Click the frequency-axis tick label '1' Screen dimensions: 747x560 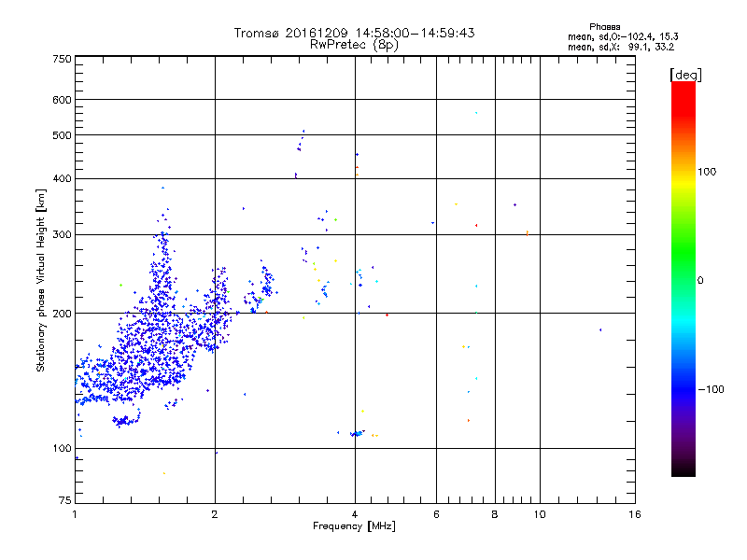(75, 514)
